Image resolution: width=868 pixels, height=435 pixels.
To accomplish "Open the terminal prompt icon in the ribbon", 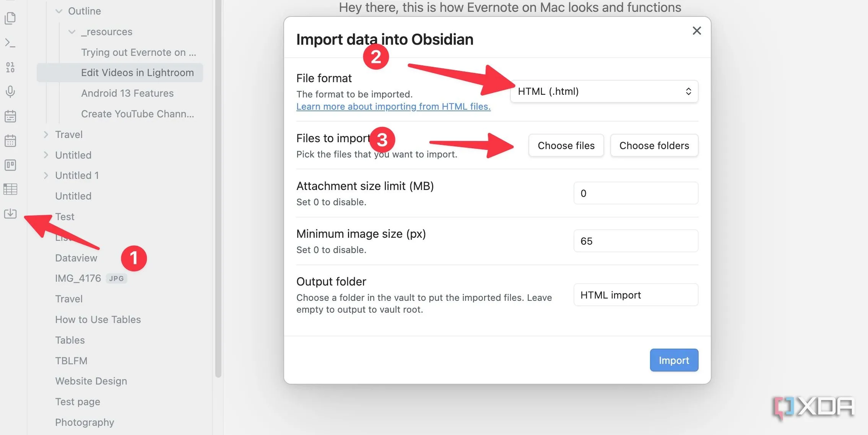I will coord(10,43).
